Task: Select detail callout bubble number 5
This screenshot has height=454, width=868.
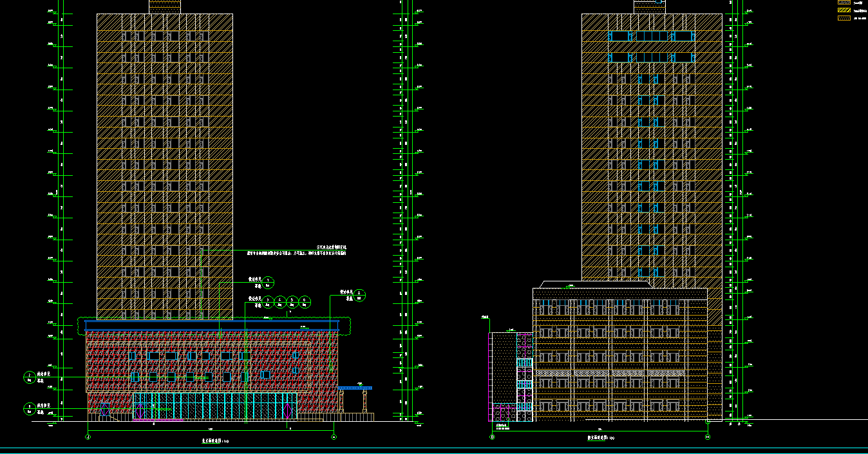Action: 292,301
